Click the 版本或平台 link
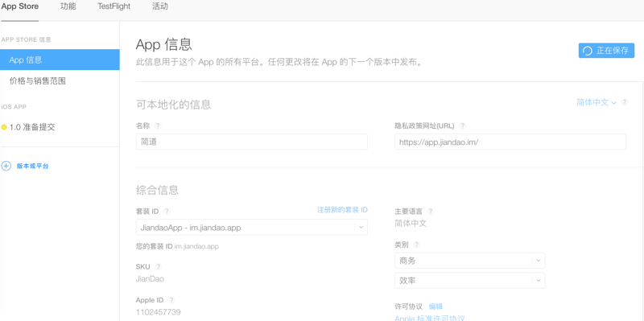Image resolution: width=644 pixels, height=321 pixels. (32, 167)
